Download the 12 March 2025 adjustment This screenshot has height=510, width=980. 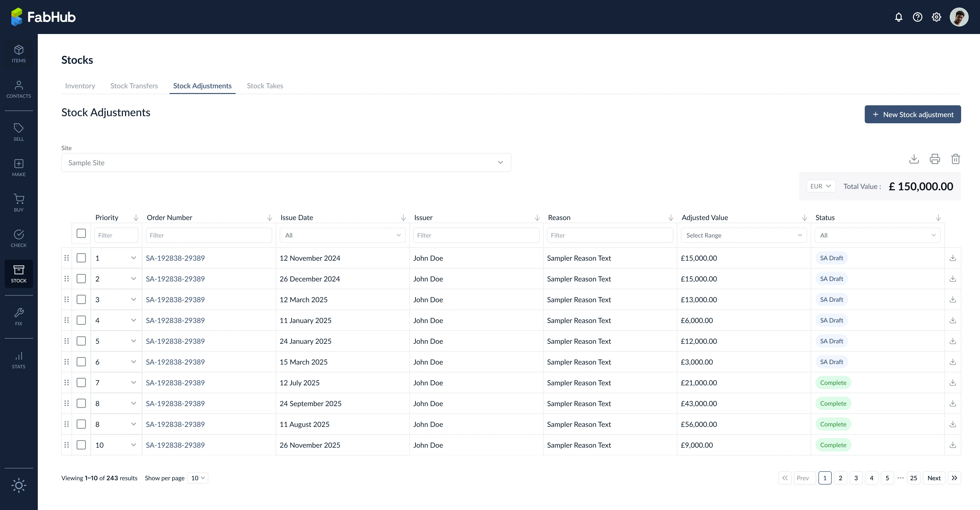pyautogui.click(x=953, y=299)
